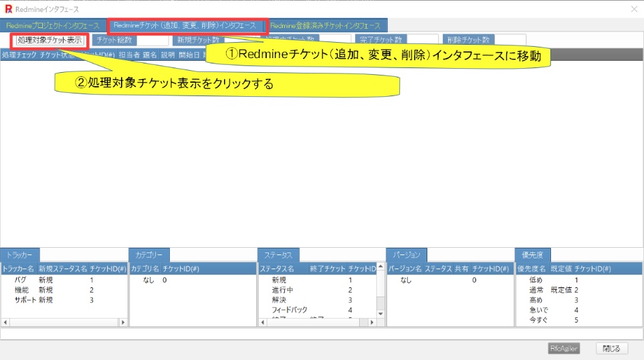Click the RfcAgiler button
This screenshot has height=360, width=644.
(x=564, y=349)
